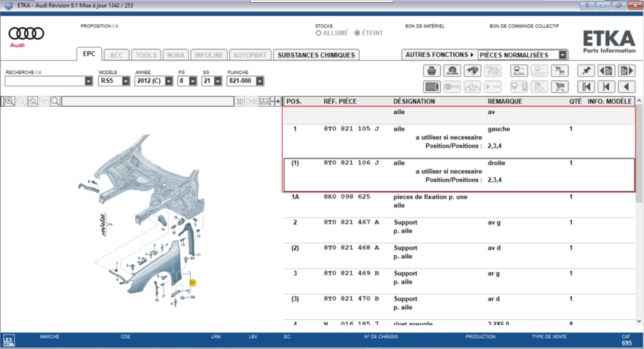
Task: Click BON DE MATÉRIEL
Action: [x=424, y=26]
